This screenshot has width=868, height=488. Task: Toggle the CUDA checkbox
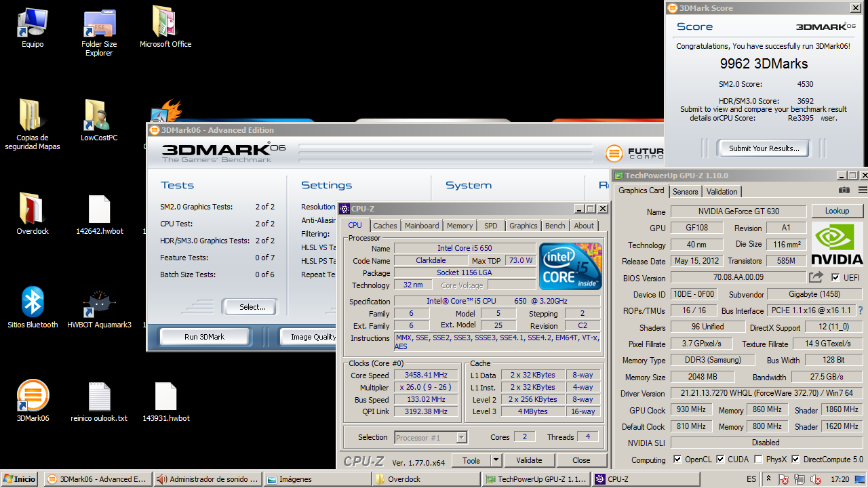tap(720, 460)
